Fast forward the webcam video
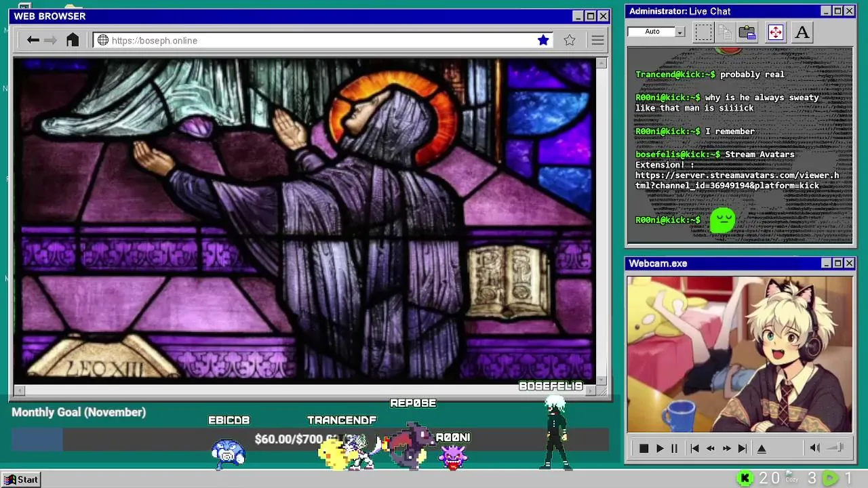 pos(727,448)
